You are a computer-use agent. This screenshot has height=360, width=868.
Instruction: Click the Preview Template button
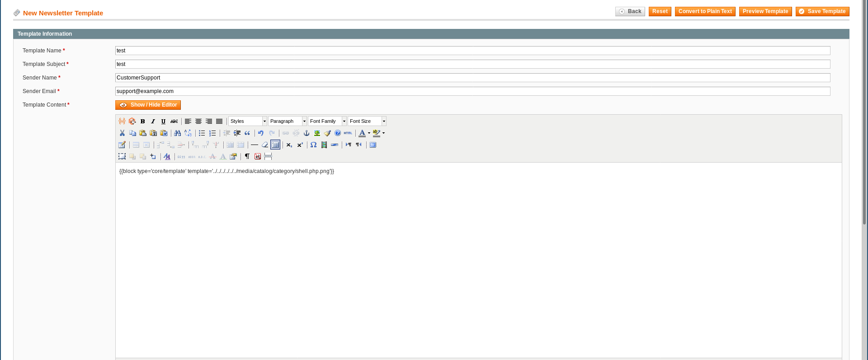pos(765,11)
